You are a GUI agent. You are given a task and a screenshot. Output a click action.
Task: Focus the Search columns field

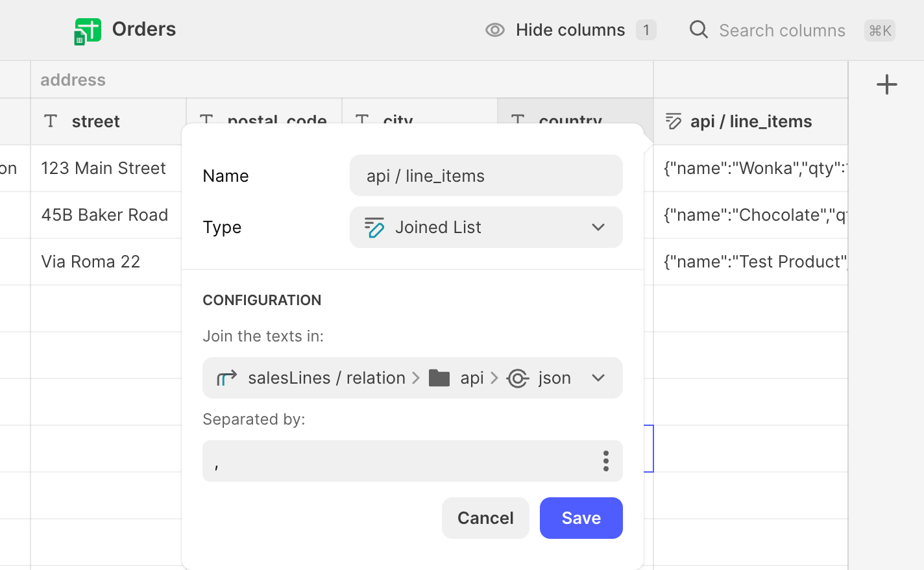pos(782,31)
